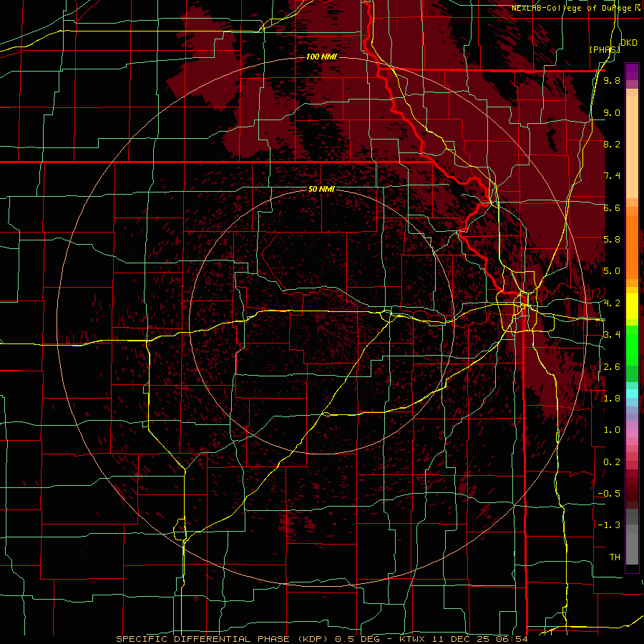644x644 pixels.
Task: Click the -0.5 value on the KDP scale
Action: click(609, 494)
